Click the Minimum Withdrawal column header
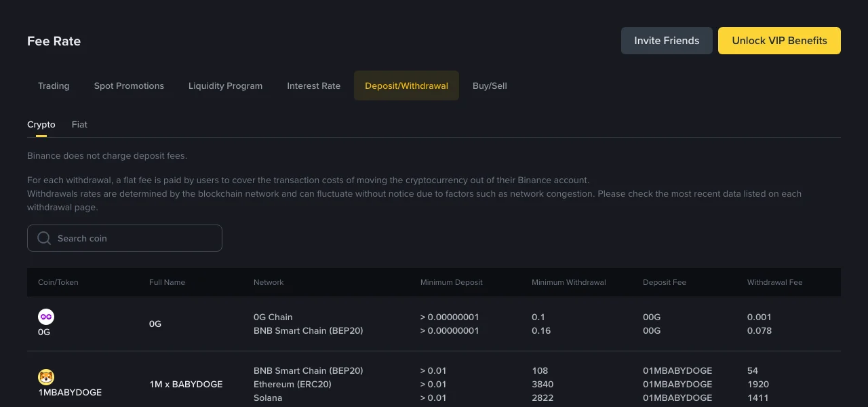 [x=569, y=282]
